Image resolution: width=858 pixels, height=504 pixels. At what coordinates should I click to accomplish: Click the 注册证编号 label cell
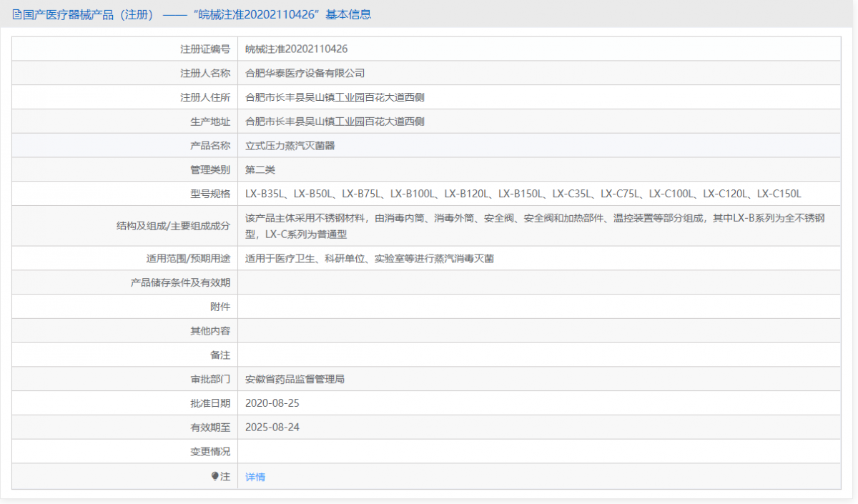point(205,49)
